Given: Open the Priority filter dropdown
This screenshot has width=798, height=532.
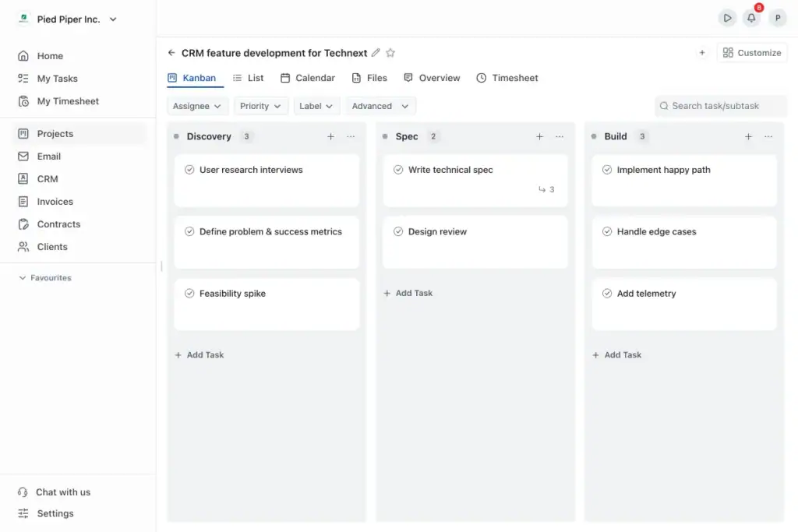Looking at the screenshot, I should click(x=260, y=106).
